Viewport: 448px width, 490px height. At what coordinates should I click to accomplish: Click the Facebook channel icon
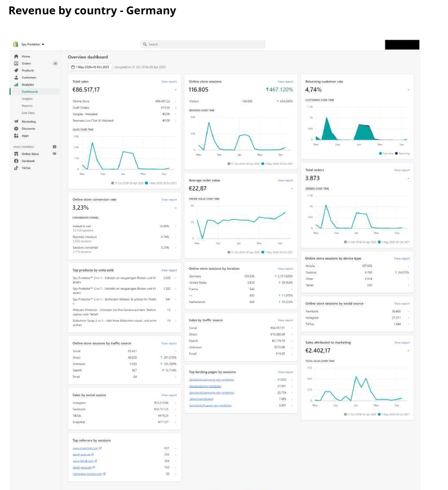point(16,161)
